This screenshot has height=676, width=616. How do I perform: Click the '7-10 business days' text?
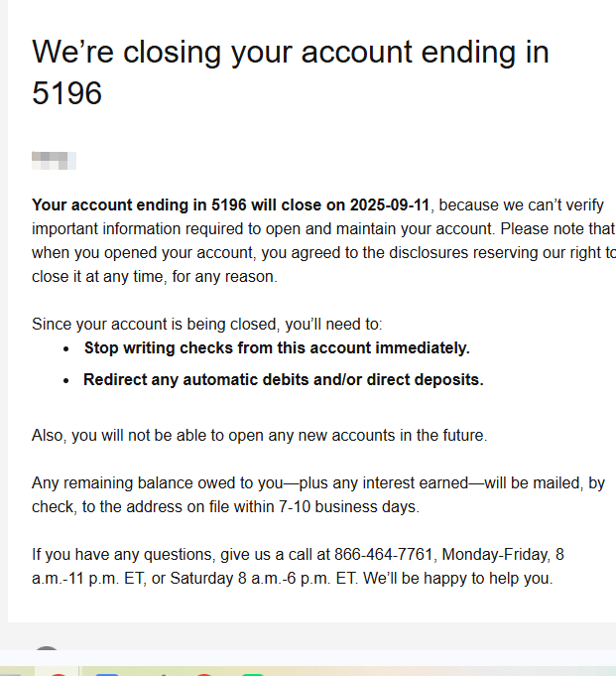348,506
